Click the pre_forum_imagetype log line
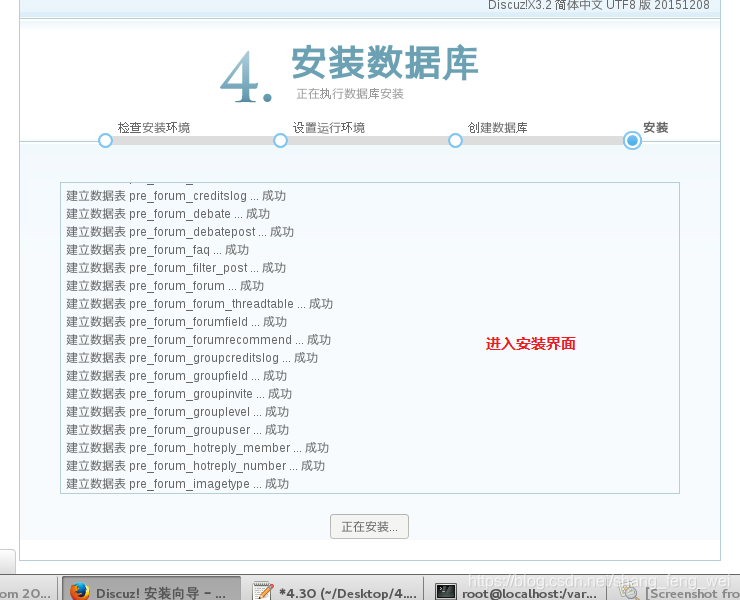Screen dimensions: 740x600 tap(177, 483)
